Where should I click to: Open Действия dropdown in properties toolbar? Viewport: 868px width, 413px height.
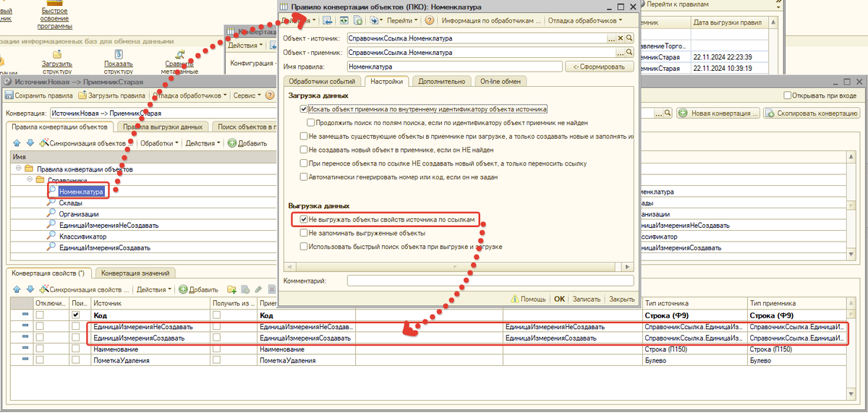(154, 289)
